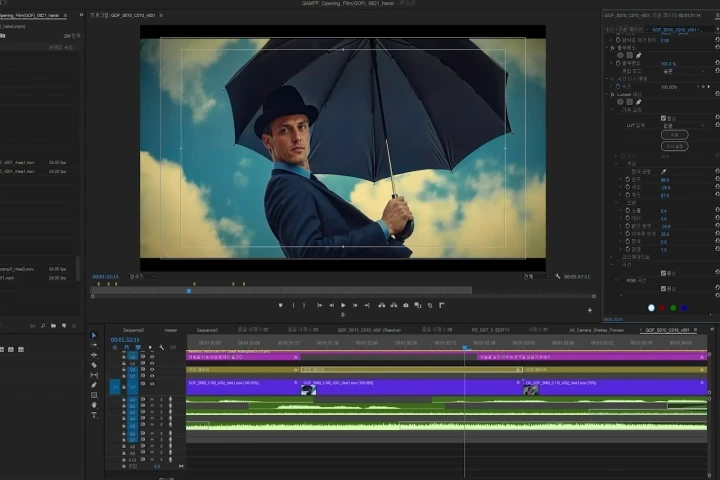Solo audio track A2
The image size is (720, 480).
point(161,406)
